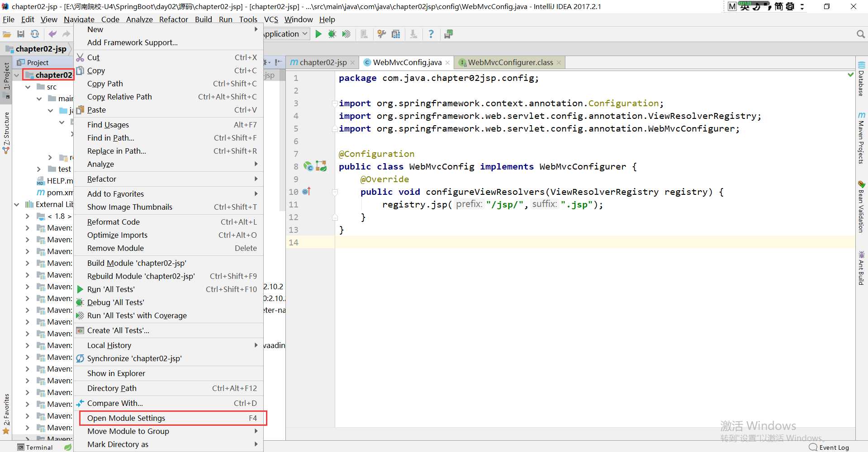The height and width of the screenshot is (452, 868).
Task: Click the rightmost toolbar icon after the Help icon
Action: point(449,34)
